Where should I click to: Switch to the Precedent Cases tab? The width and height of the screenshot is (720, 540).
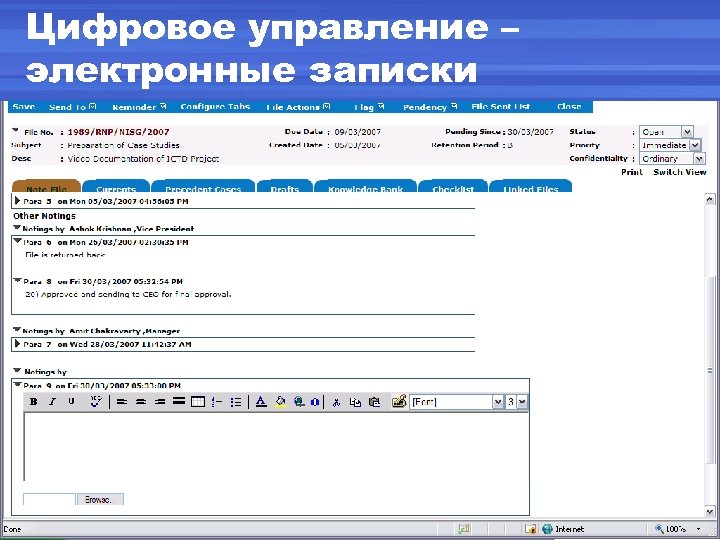point(203,186)
